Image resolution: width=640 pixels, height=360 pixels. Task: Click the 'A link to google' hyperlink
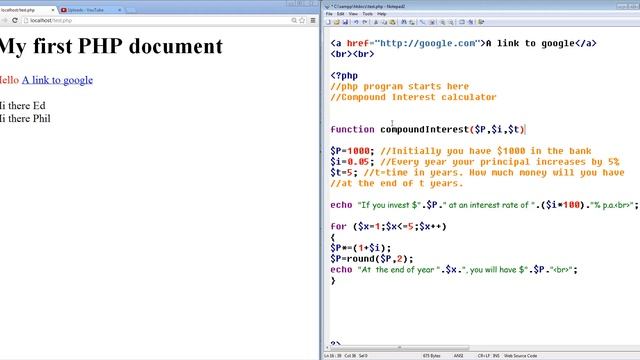[57, 80]
